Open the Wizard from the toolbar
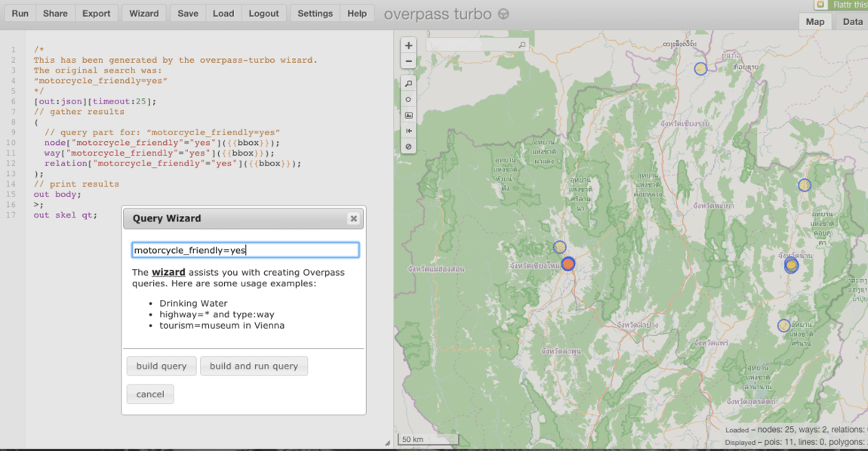Image resolution: width=868 pixels, height=451 pixels. coord(144,14)
